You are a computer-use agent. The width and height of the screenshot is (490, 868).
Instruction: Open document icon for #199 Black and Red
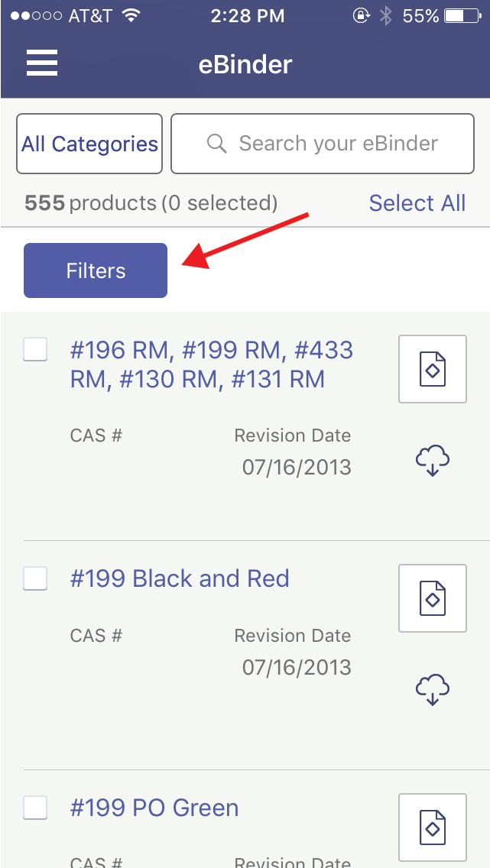(x=432, y=598)
